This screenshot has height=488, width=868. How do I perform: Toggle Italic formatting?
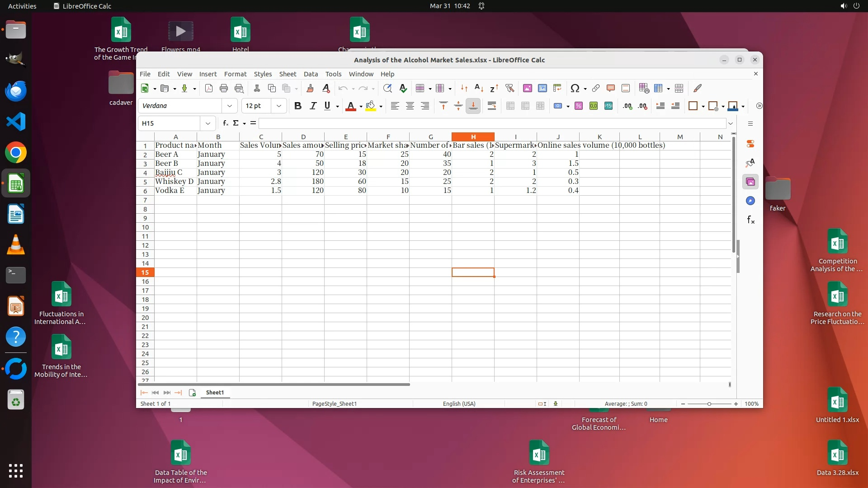(x=312, y=106)
